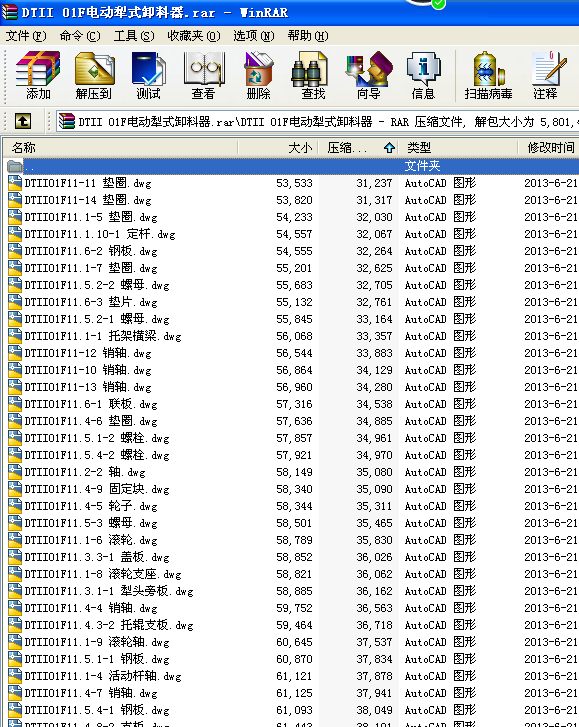Go up one folder level icon
The image size is (579, 727).
23,121
